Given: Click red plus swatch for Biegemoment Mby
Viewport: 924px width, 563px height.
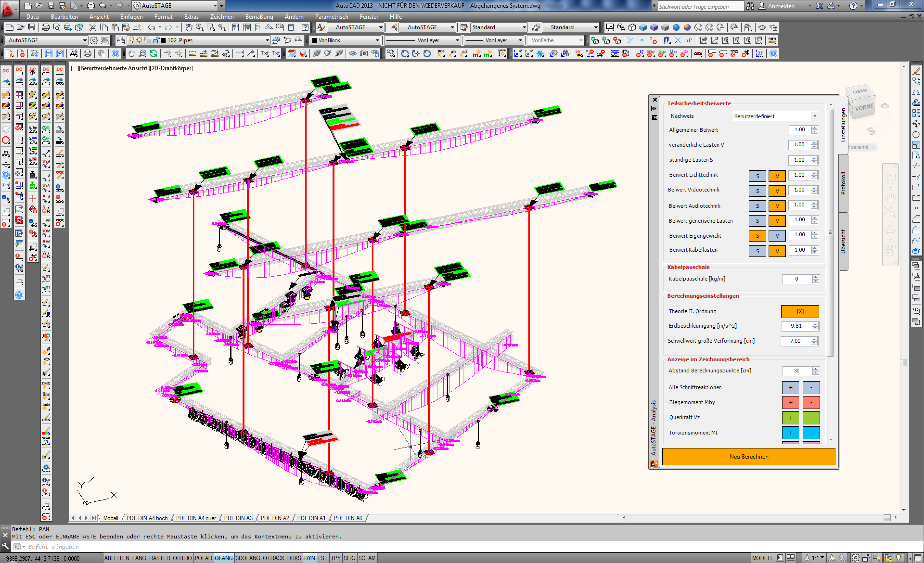Looking at the screenshot, I should 790,403.
